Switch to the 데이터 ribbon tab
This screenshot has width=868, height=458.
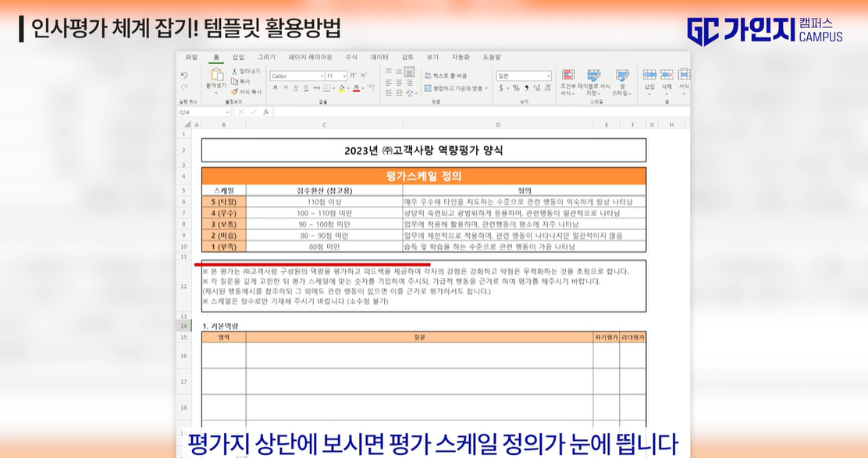click(x=379, y=57)
